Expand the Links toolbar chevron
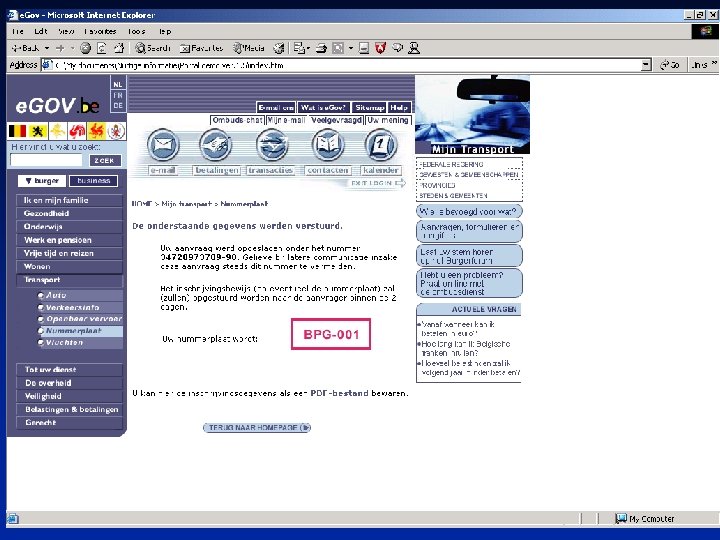The image size is (720, 540). coord(714,63)
